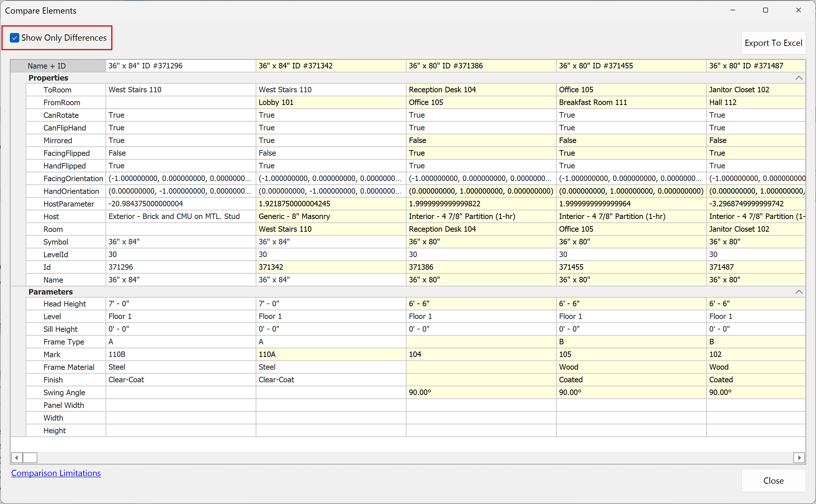Select the Generic - 8" Masonry host cell

pos(331,217)
